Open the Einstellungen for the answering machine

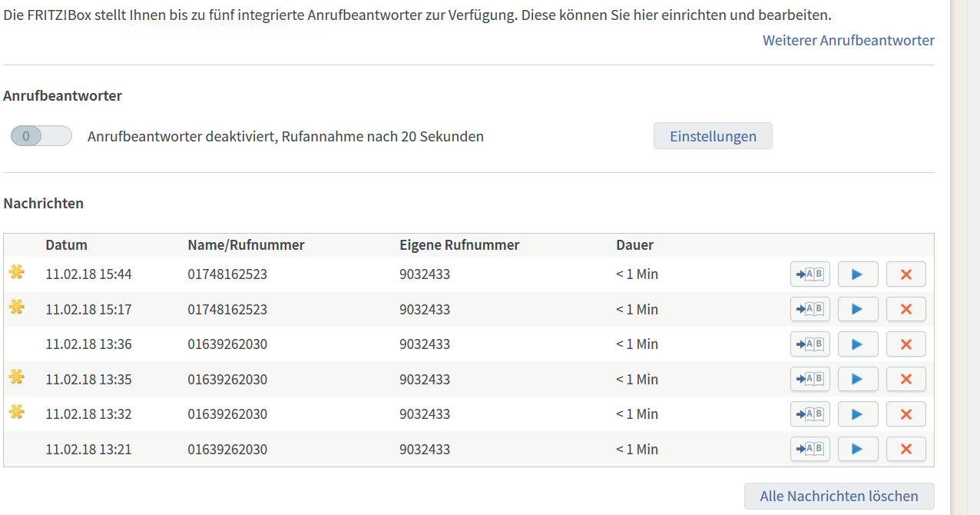click(x=713, y=136)
